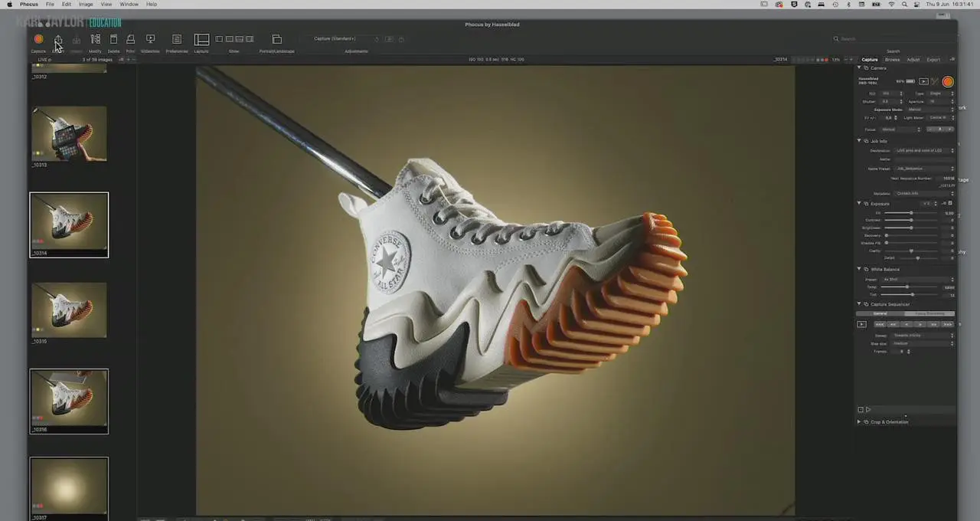Select thumbnail _10313 in the filmstrip
The width and height of the screenshot is (980, 521).
tap(69, 134)
